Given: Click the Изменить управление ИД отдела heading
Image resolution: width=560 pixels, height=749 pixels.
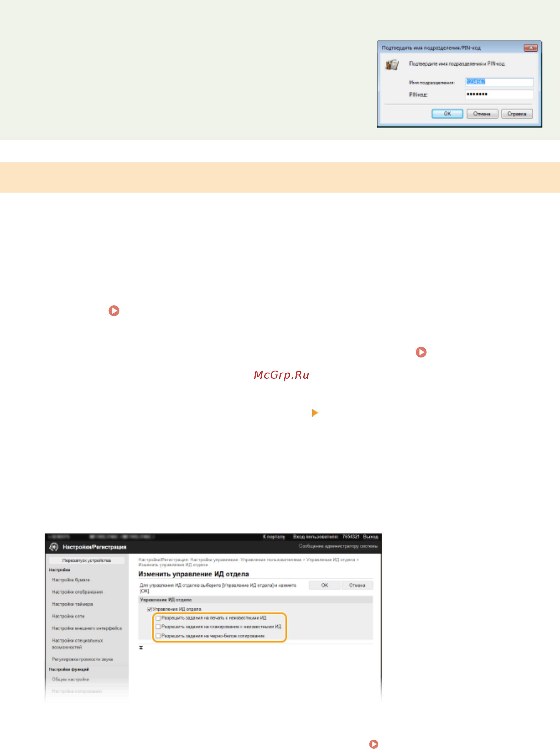Looking at the screenshot, I should point(193,574).
